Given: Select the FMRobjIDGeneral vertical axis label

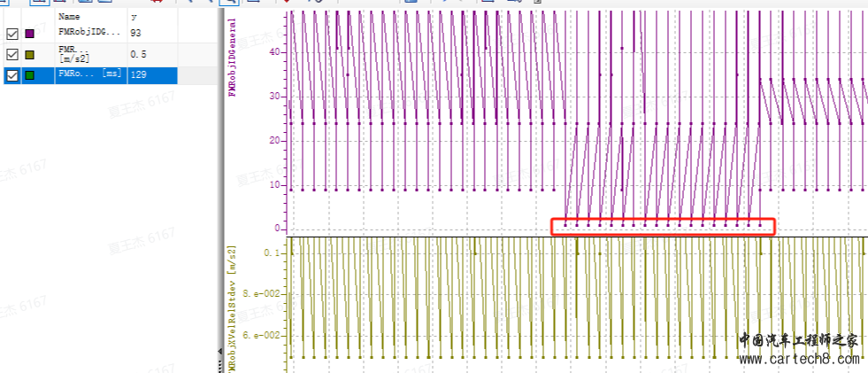Looking at the screenshot, I should pos(233,56).
